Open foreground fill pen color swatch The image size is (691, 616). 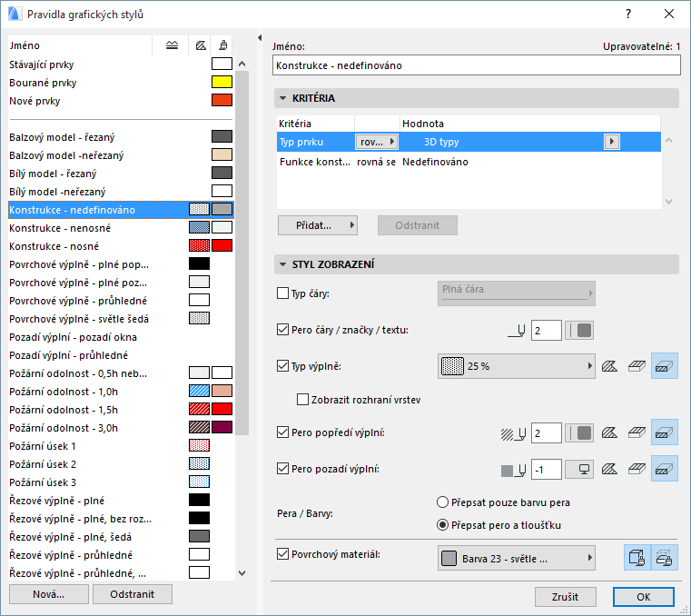(x=579, y=433)
